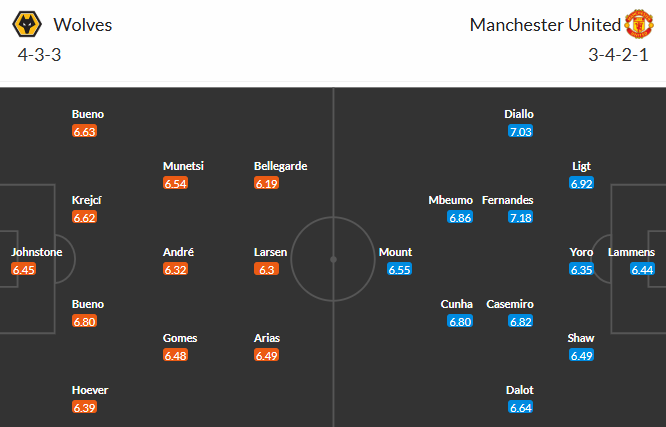Click Bellegarde's 6.19 rating badge
The image size is (666, 427).
click(x=266, y=183)
